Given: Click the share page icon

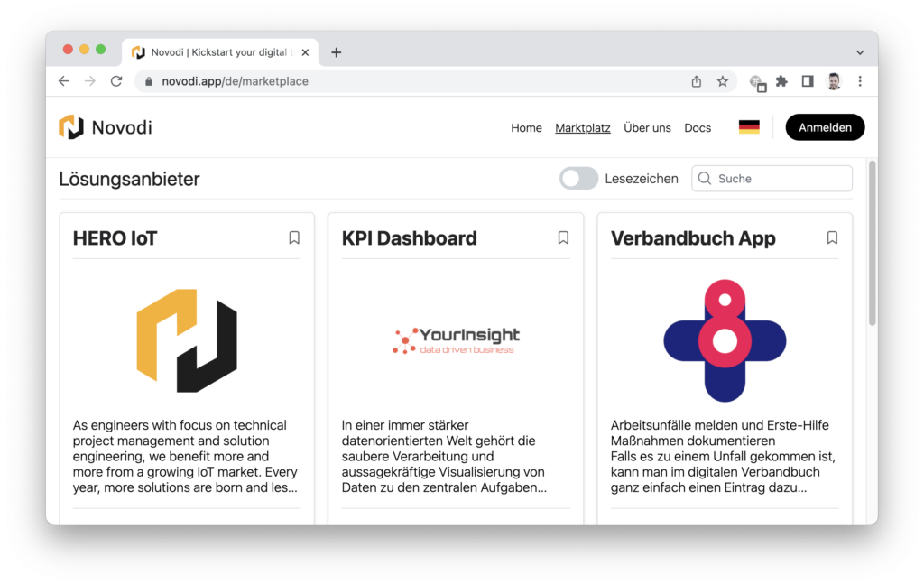Looking at the screenshot, I should click(697, 81).
